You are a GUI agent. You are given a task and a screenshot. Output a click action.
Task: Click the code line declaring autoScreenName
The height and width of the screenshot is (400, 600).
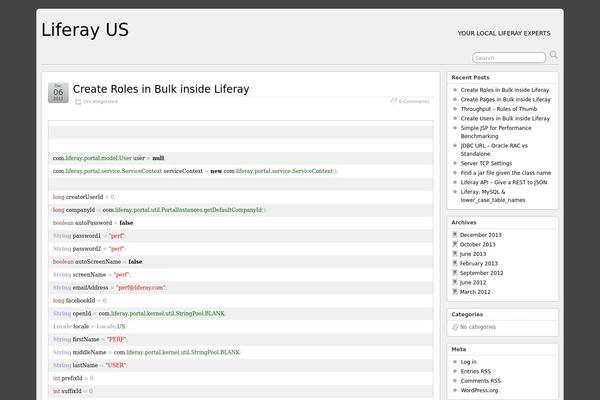[x=241, y=262]
